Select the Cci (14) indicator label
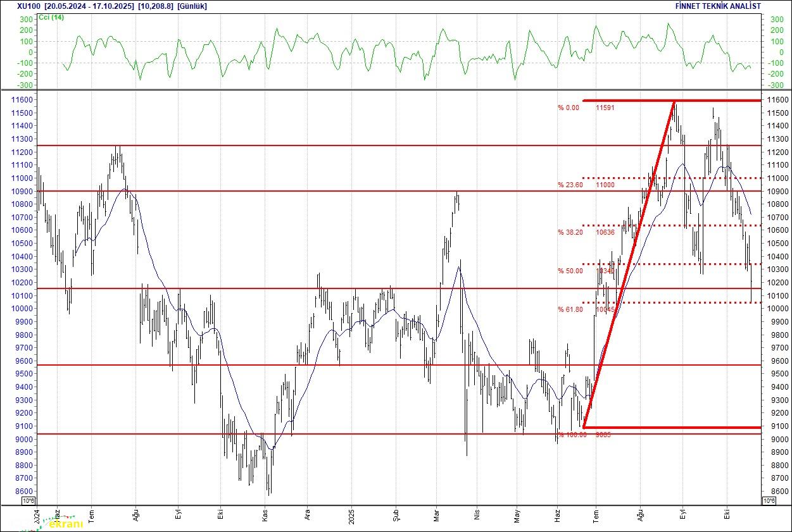 click(51, 17)
